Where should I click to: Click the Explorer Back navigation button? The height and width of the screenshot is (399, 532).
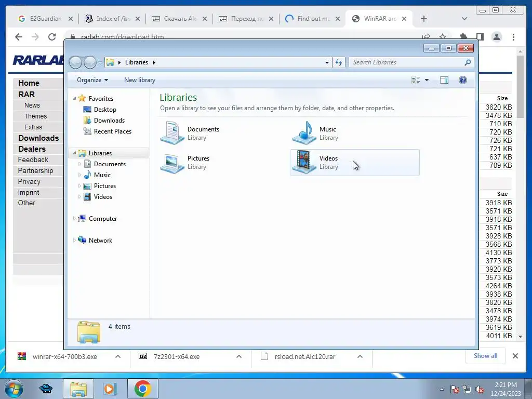click(75, 62)
